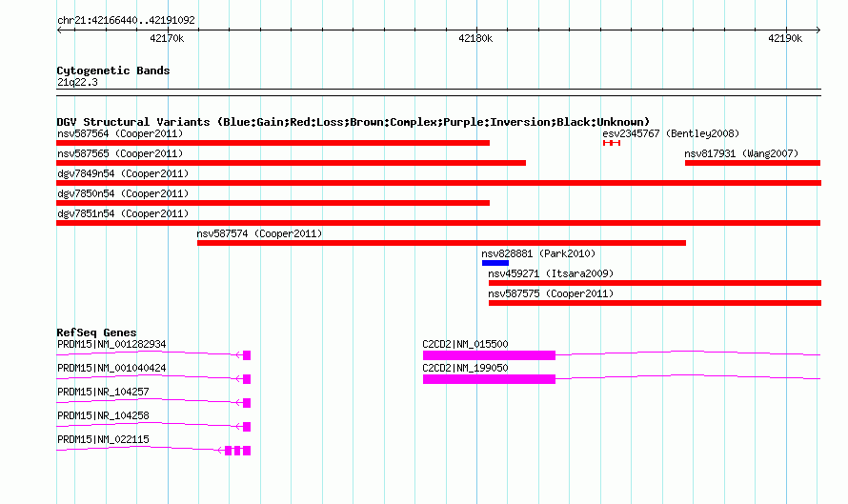Screen dimensions: 848x504
Task: Click the PRDM15|NR_104257 exon box
Action: click(247, 403)
